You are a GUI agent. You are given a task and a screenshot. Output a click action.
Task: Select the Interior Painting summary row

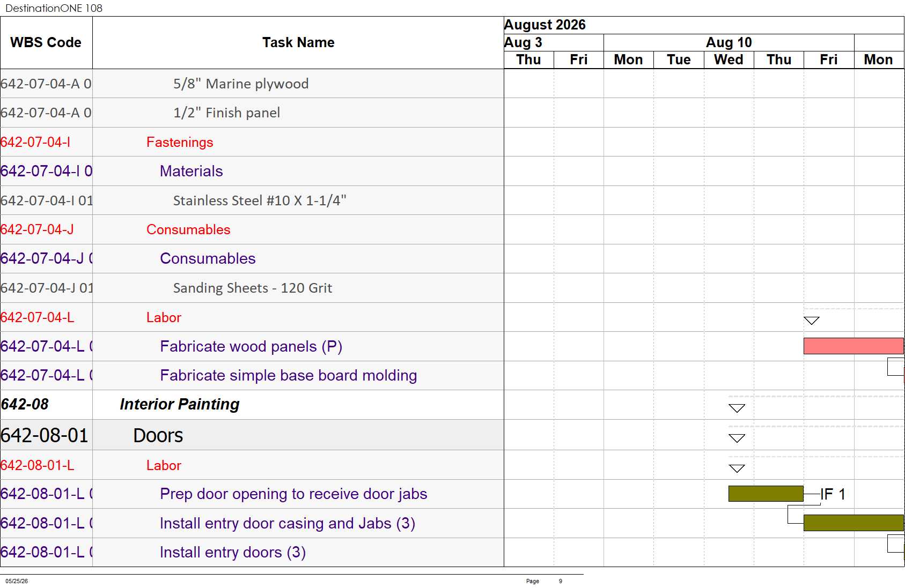coord(252,405)
